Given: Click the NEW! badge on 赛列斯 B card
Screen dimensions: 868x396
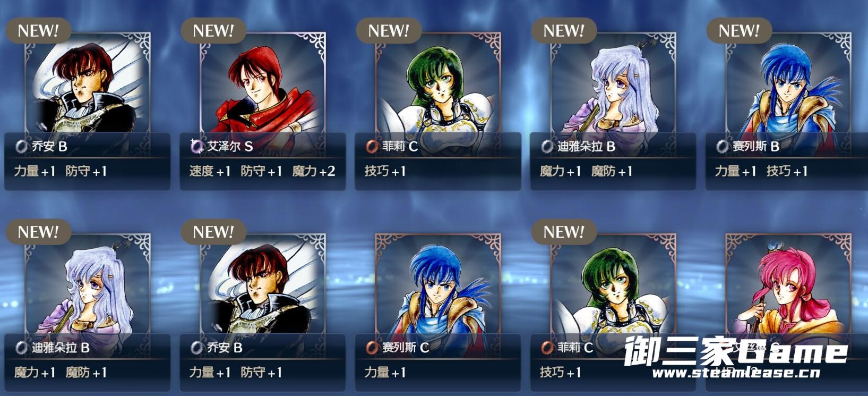Looking at the screenshot, I should [739, 30].
